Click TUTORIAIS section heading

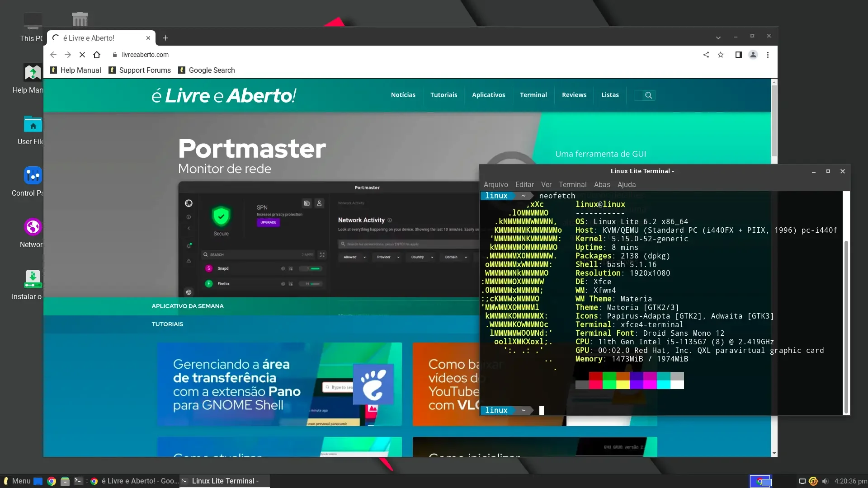click(167, 324)
